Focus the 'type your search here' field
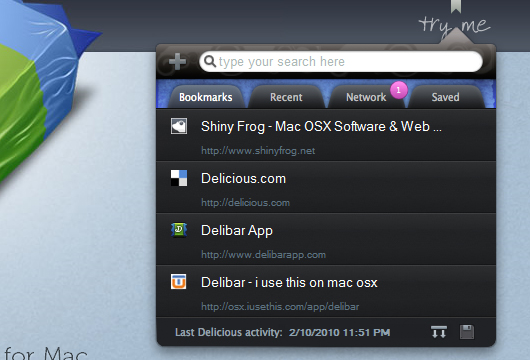The image size is (530, 360). coord(341,62)
